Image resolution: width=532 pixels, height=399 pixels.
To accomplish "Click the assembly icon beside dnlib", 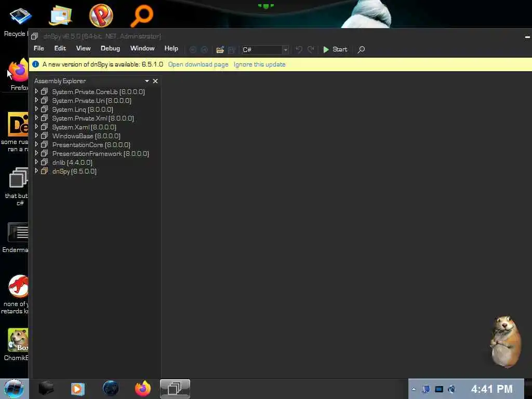I will point(44,162).
